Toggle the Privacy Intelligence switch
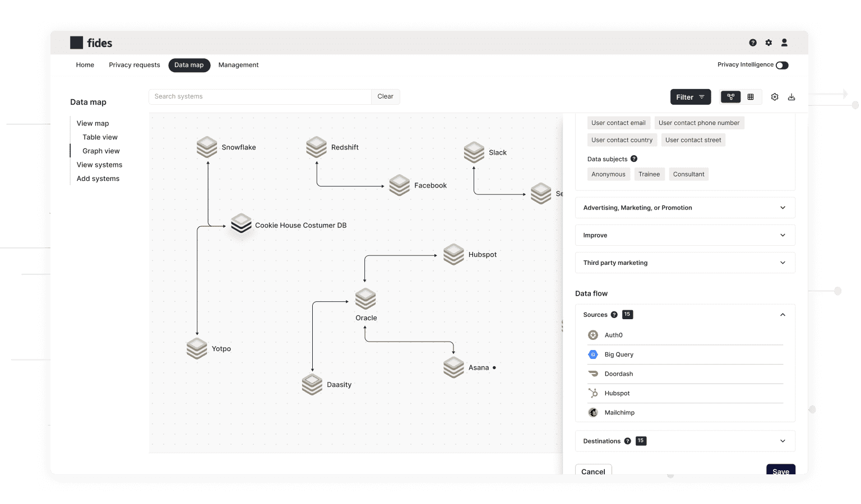This screenshot has width=861, height=504. tap(782, 65)
